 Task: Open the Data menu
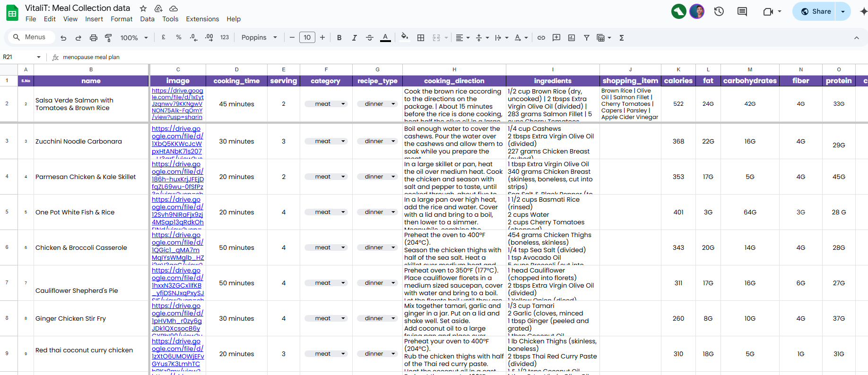147,19
